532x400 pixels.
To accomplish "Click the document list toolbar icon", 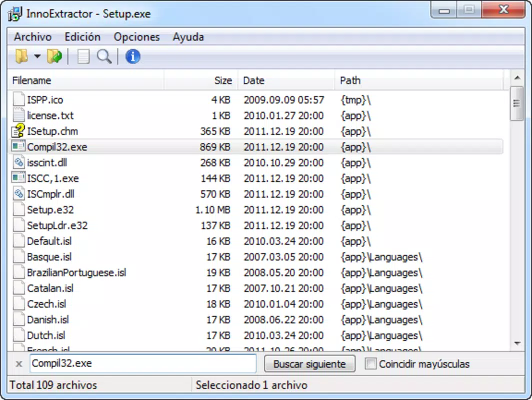I will (x=83, y=56).
